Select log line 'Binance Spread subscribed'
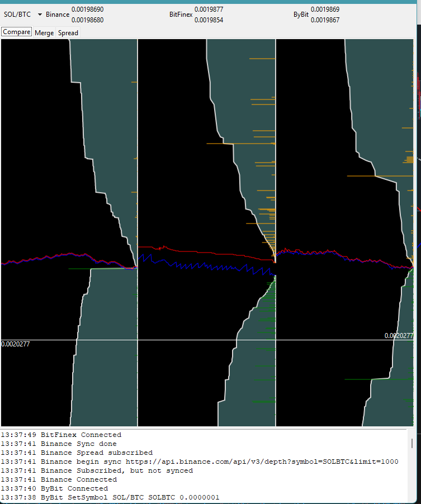This screenshot has width=421, height=504. pyautogui.click(x=77, y=453)
